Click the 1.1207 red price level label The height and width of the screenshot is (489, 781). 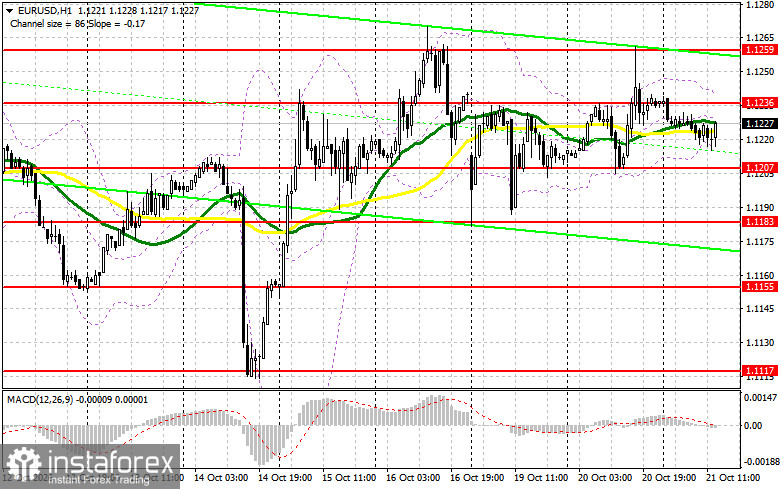click(760, 168)
